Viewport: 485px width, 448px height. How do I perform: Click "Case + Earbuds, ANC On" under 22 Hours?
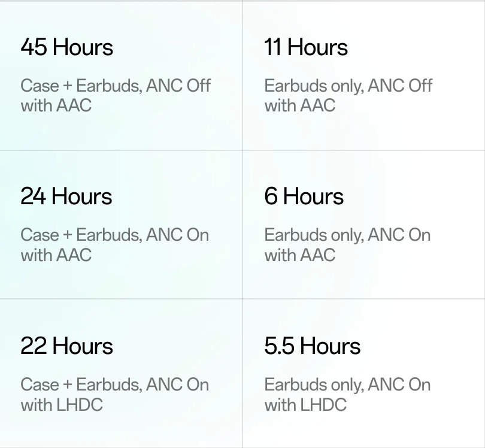[x=114, y=385]
